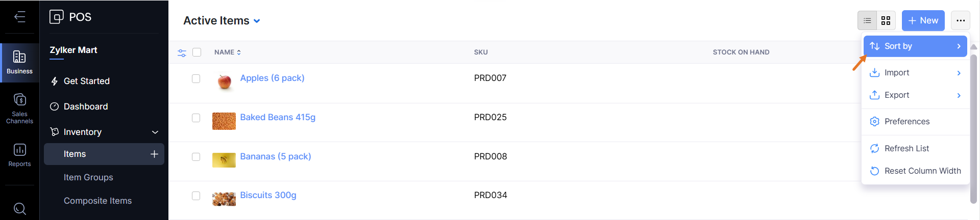Open the Baked Beans 415g item link
This screenshot has height=220, width=980.
(278, 117)
